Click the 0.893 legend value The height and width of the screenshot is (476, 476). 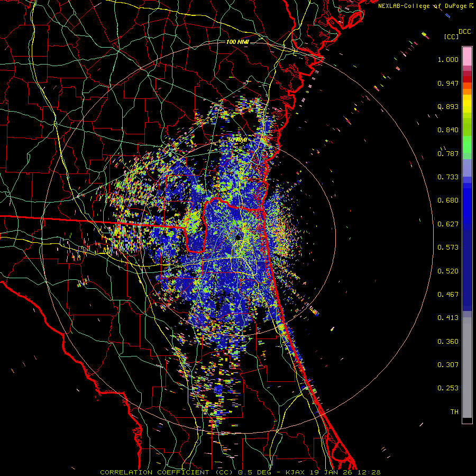[448, 106]
